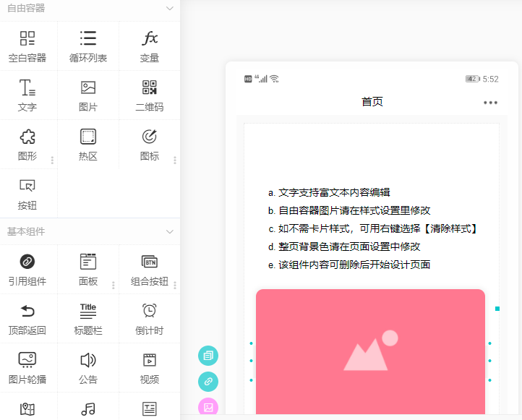Choose the 文字 text component

27,95
